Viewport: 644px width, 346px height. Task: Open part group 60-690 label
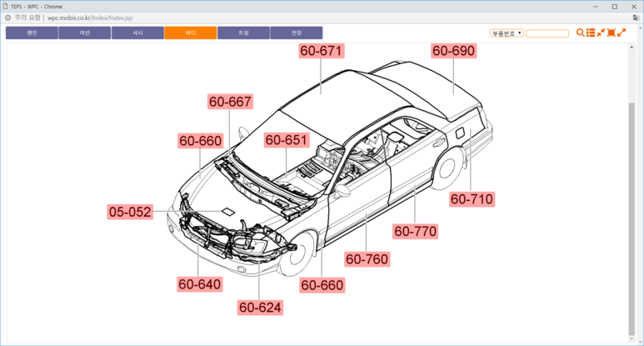[454, 51]
